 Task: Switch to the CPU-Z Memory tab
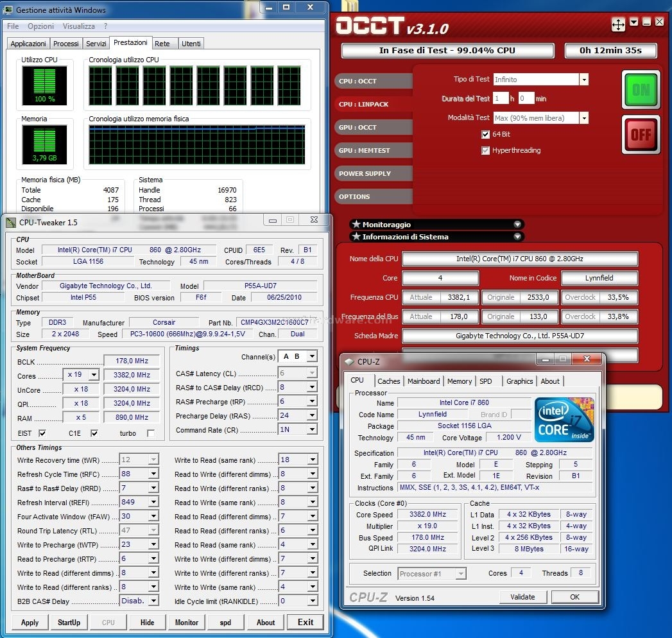[460, 381]
